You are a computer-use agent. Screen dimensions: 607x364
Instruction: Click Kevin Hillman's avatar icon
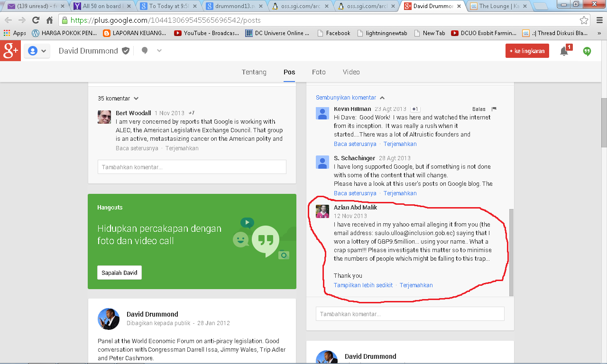322,113
